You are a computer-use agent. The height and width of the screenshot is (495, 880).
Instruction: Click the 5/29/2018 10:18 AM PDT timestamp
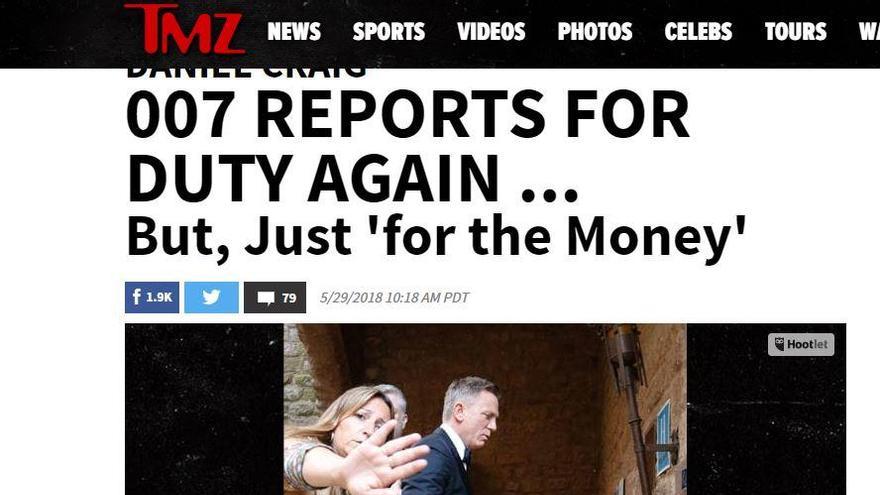pos(394,297)
